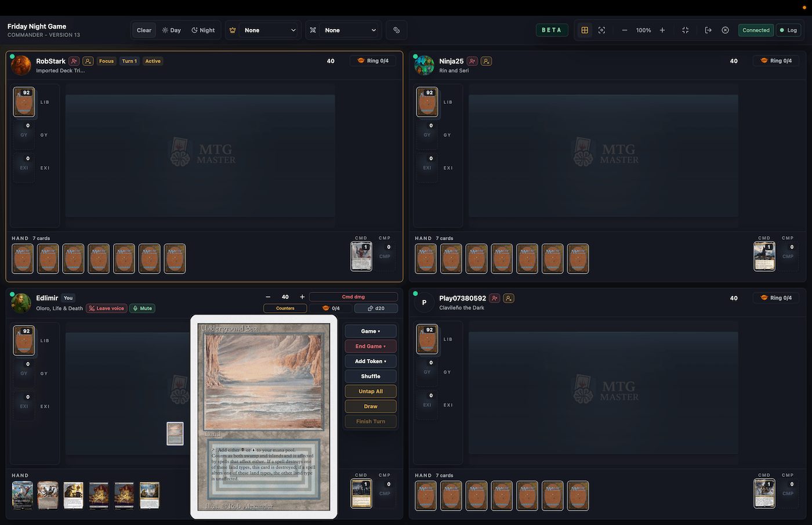The height and width of the screenshot is (525, 812).
Task: Click the focus/center view icon
Action: 601,30
